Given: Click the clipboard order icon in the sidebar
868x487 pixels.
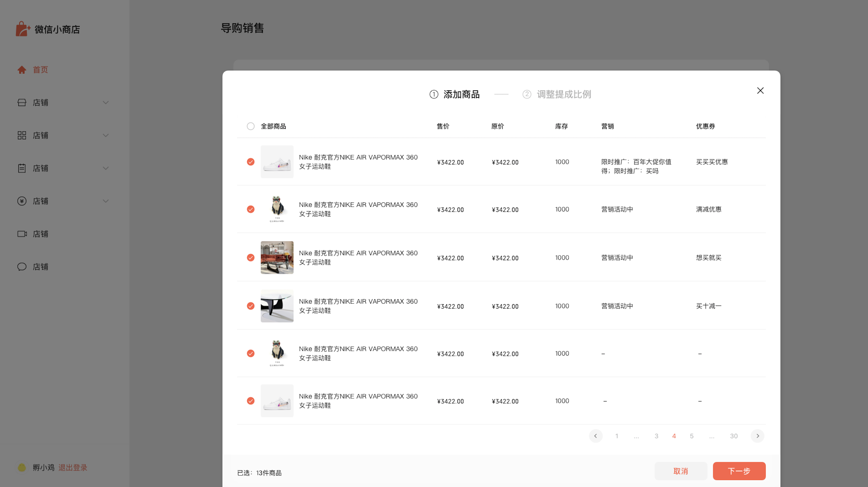Looking at the screenshot, I should pyautogui.click(x=22, y=168).
